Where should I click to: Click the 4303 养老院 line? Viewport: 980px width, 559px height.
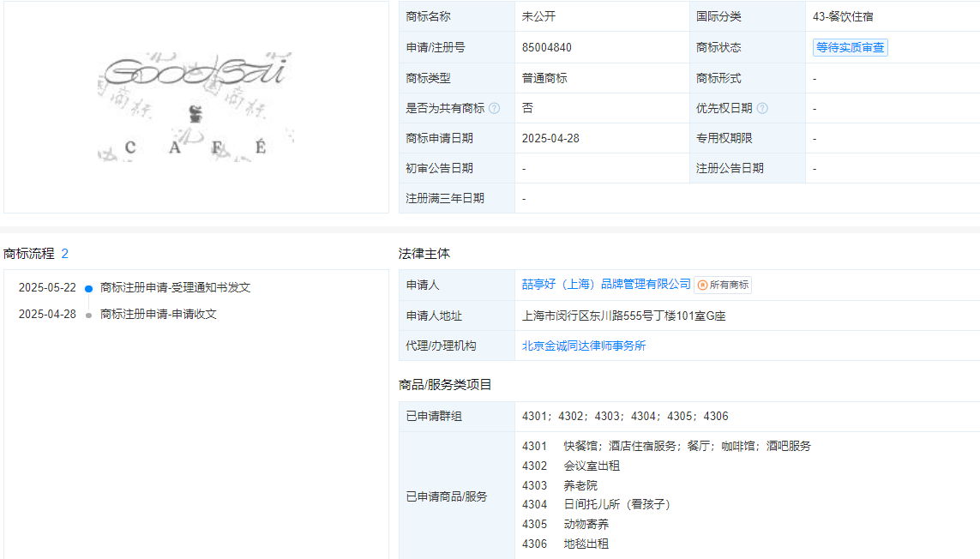point(559,486)
